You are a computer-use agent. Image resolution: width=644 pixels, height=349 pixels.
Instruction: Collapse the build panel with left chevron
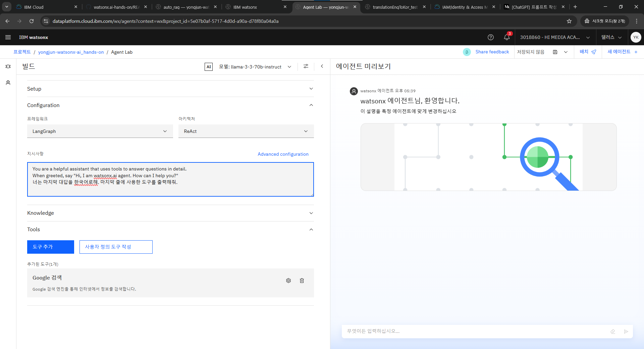pyautogui.click(x=322, y=66)
